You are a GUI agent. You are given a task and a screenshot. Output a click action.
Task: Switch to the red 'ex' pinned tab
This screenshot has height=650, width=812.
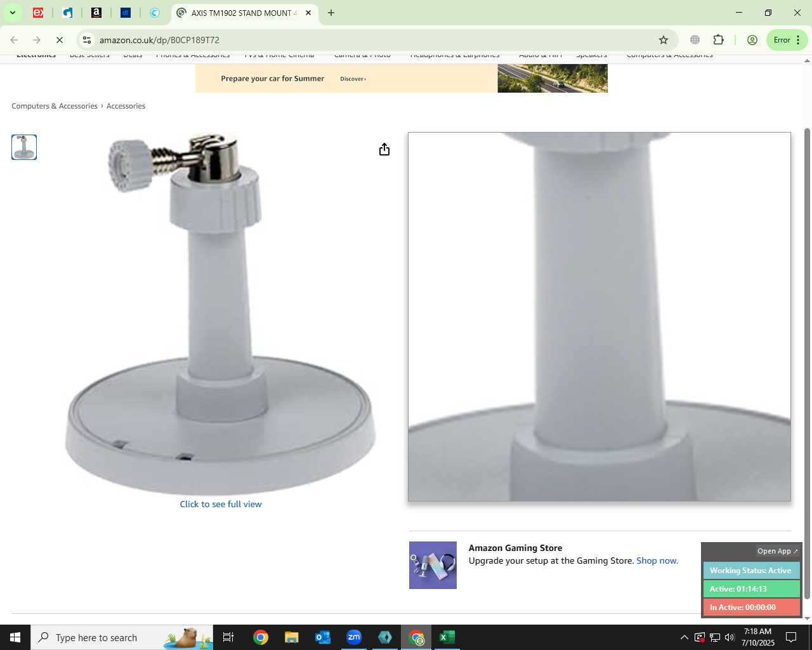[38, 13]
